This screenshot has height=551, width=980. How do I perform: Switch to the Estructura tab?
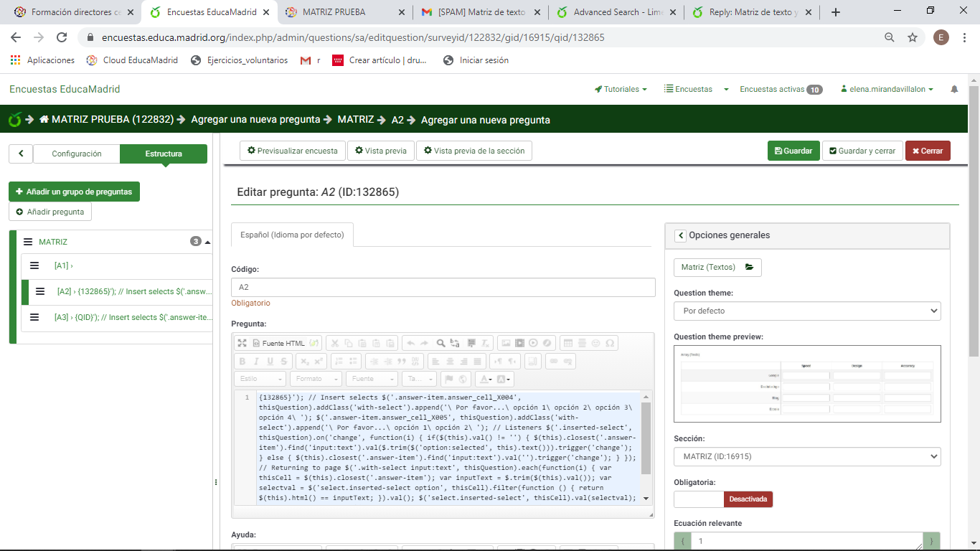(x=164, y=154)
